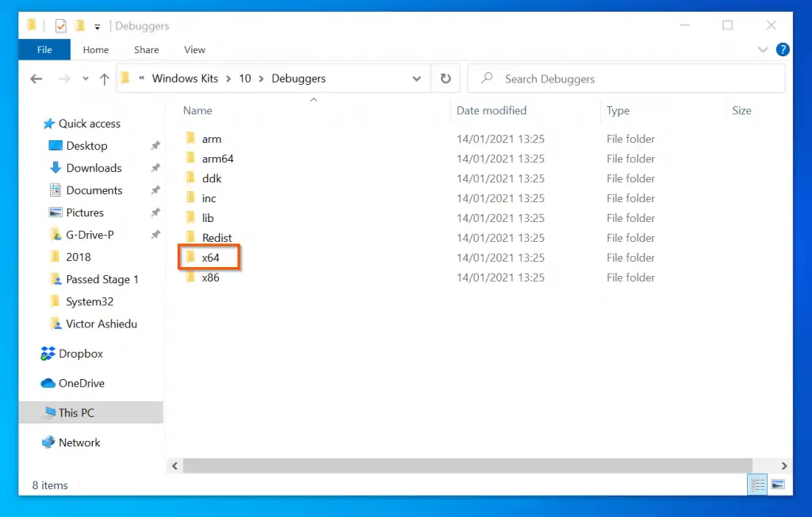The image size is (812, 517).
Task: Click the Search Debuggers field
Action: click(626, 79)
